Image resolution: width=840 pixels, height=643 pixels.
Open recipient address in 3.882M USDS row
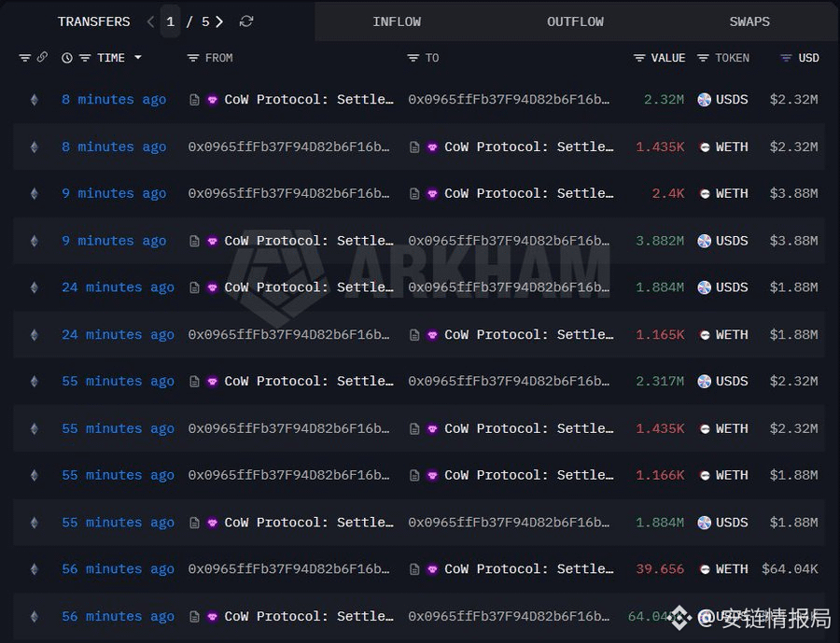pos(509,241)
